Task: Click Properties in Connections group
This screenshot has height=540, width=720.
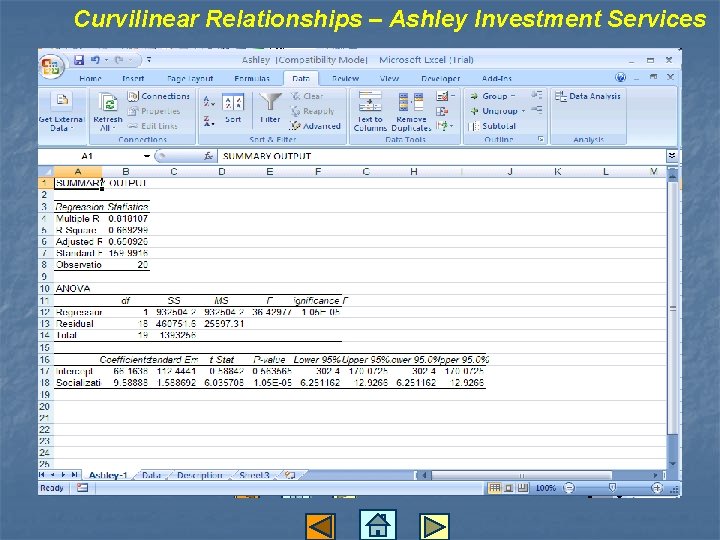Action: (154, 111)
